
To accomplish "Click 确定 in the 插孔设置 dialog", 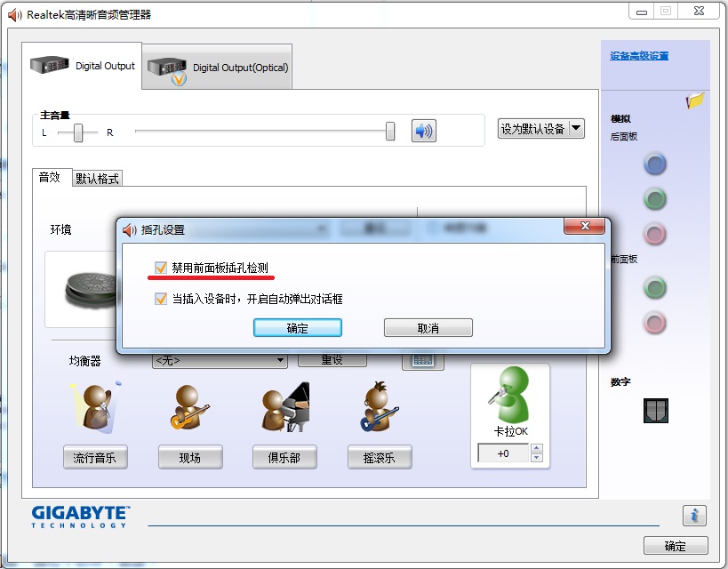I will click(x=298, y=328).
